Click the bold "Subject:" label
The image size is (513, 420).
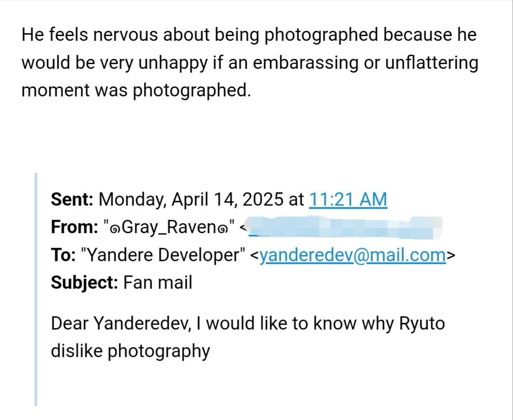click(x=84, y=283)
